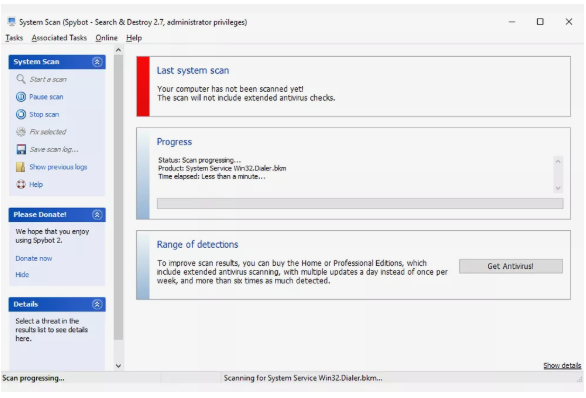Click the Hide link in donate panel
This screenshot has width=586, height=398.
point(22,274)
